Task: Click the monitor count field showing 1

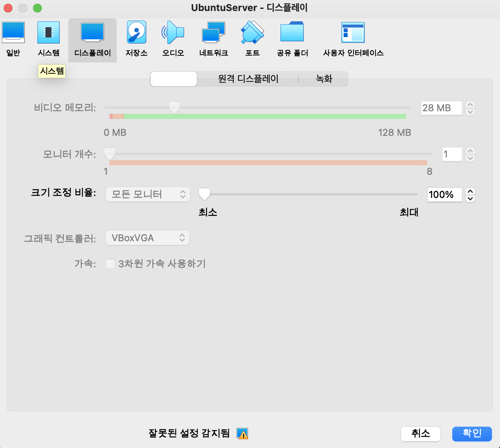Action: [x=452, y=154]
